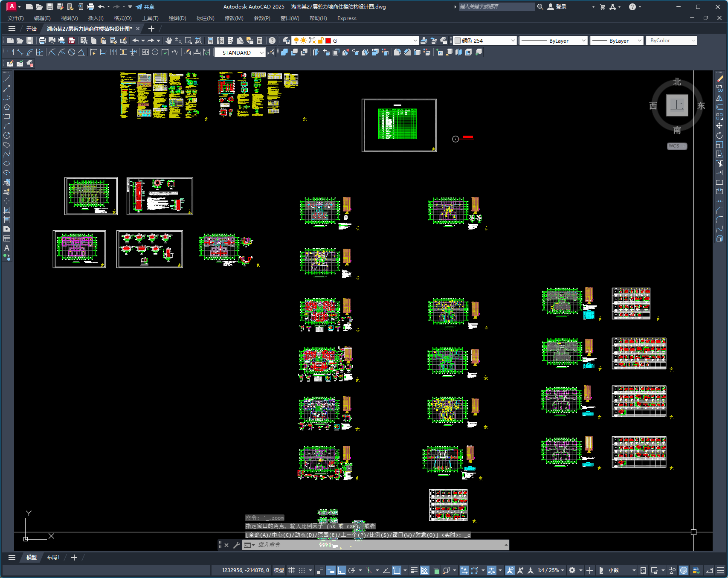Select the Hatch tool
This screenshot has height=578, width=728.
[7, 210]
